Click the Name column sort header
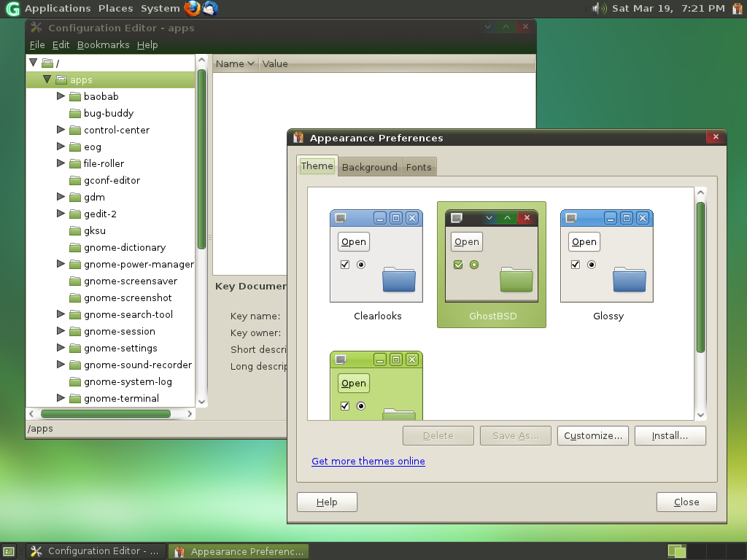Screen dimensions: 747x560 (x=235, y=64)
